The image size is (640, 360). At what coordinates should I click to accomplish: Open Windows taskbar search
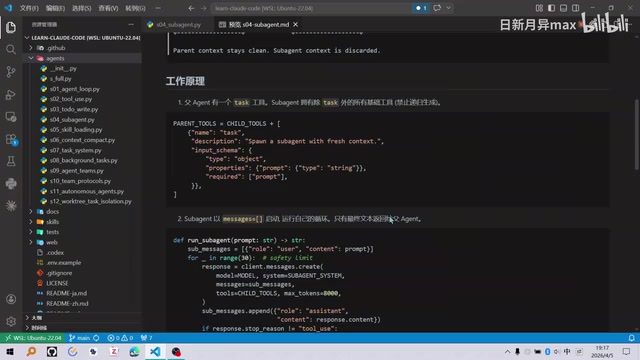pos(31,351)
